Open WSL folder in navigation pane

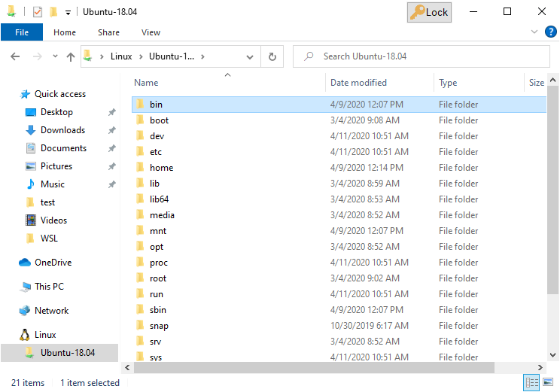[x=49, y=239]
